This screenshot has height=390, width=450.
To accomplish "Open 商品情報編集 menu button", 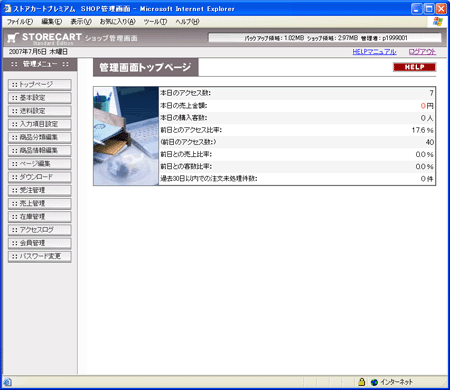I will (x=40, y=151).
